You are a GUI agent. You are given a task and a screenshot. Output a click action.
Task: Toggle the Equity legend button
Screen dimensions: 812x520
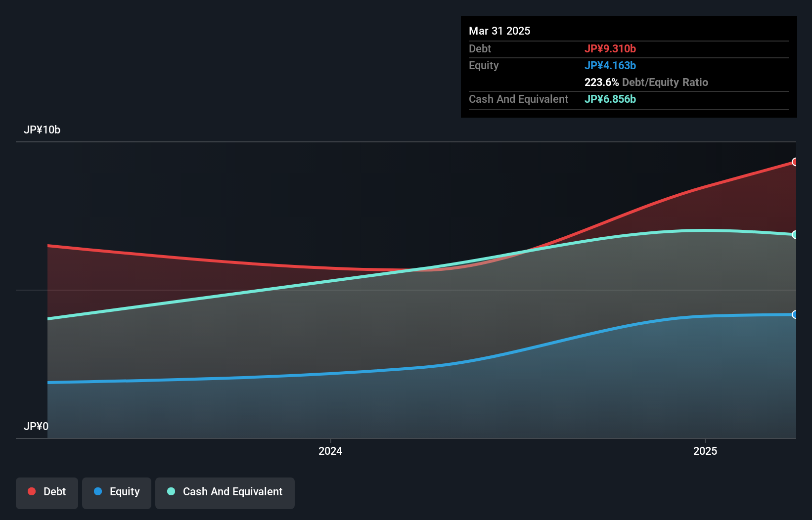click(117, 493)
